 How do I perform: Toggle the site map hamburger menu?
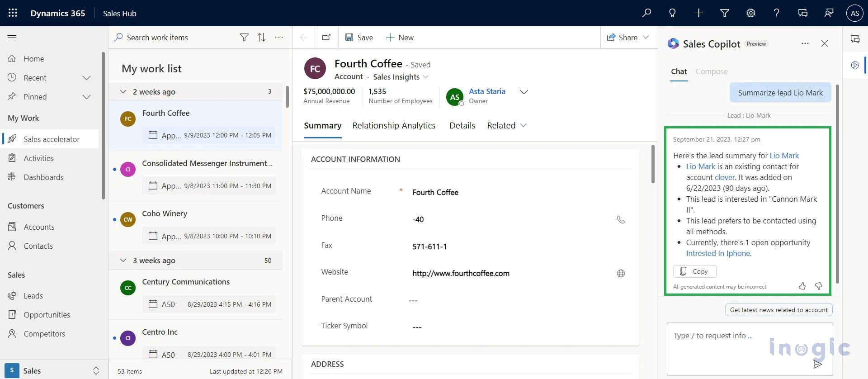pyautogui.click(x=12, y=38)
